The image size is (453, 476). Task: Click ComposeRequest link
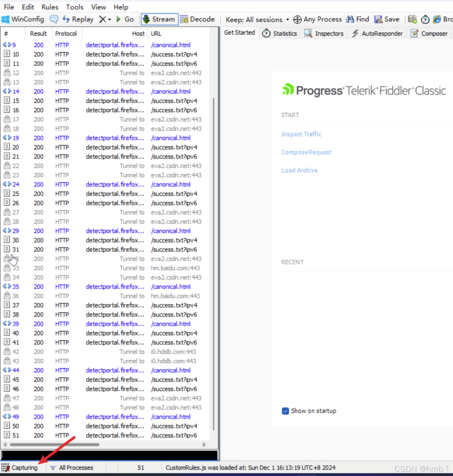pyautogui.click(x=307, y=152)
